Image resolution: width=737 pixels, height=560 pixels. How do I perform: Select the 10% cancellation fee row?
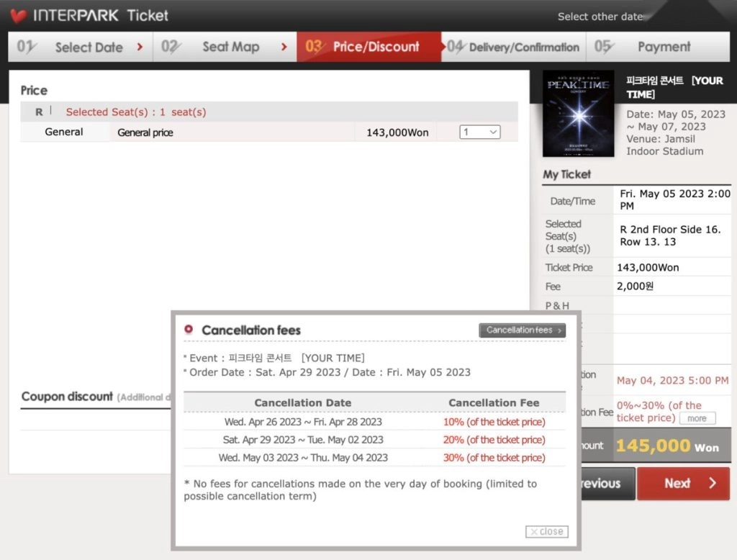[x=374, y=422]
